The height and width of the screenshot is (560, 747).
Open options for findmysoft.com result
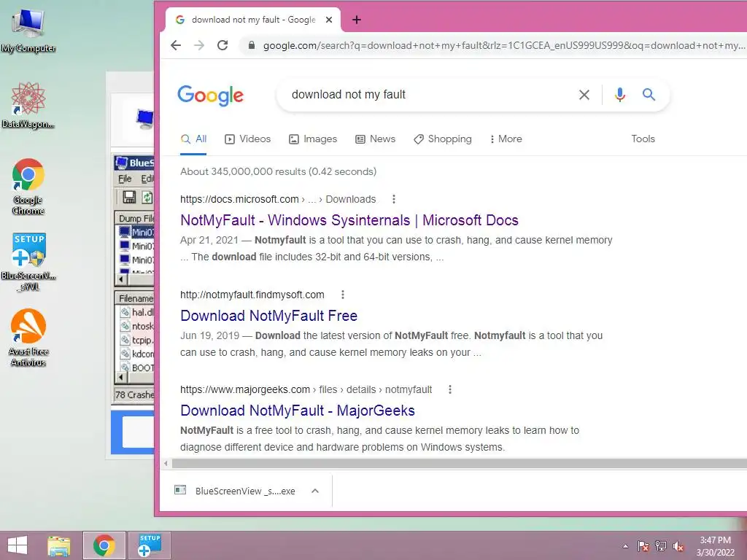pyautogui.click(x=343, y=295)
